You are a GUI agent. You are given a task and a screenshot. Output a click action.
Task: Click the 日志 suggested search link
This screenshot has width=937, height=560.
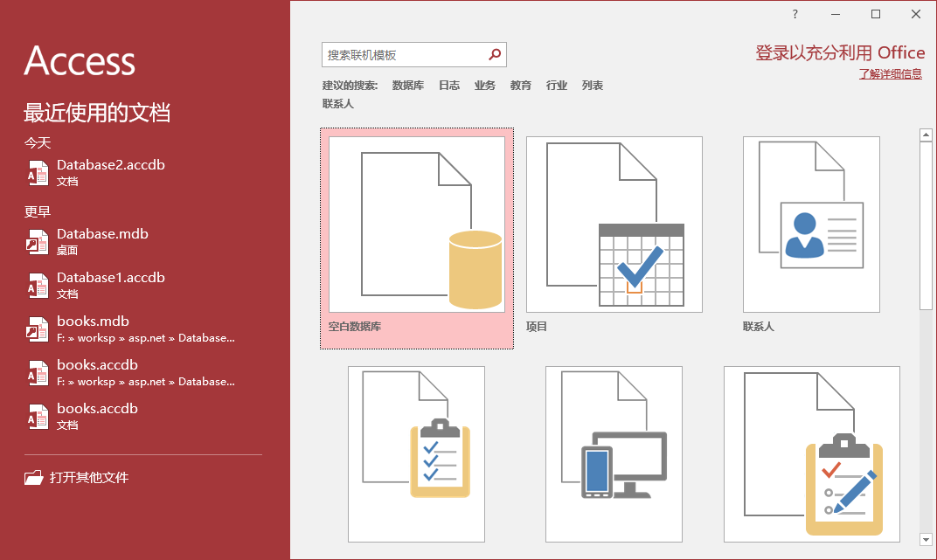click(x=449, y=86)
